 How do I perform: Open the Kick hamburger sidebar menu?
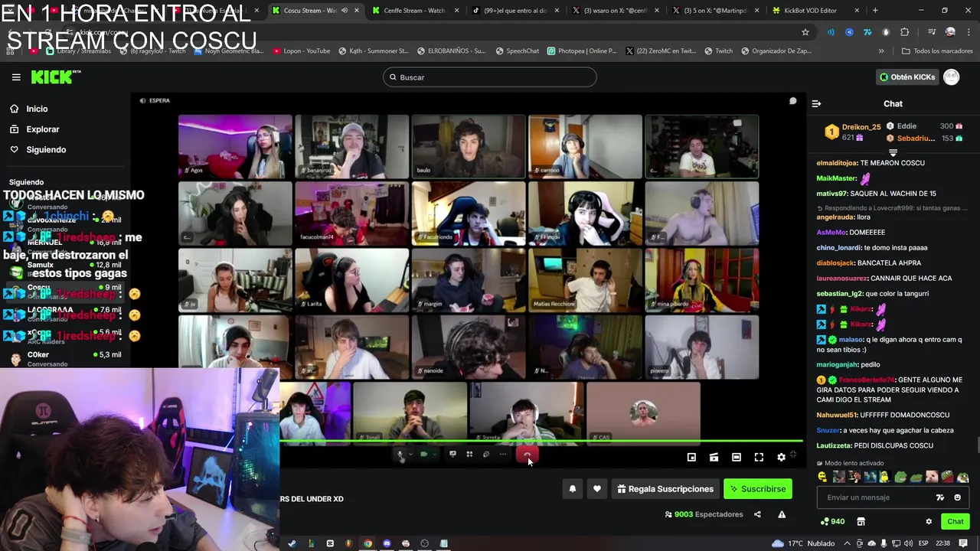(16, 77)
